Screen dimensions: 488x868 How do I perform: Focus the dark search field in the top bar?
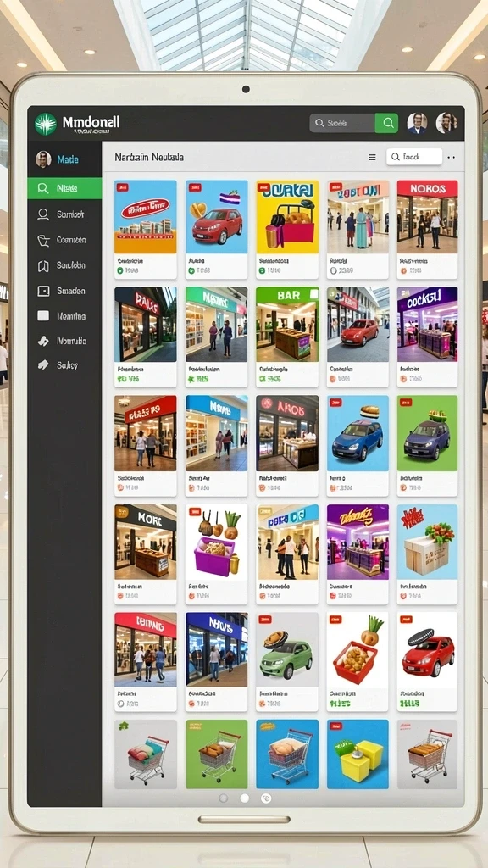[x=342, y=123]
